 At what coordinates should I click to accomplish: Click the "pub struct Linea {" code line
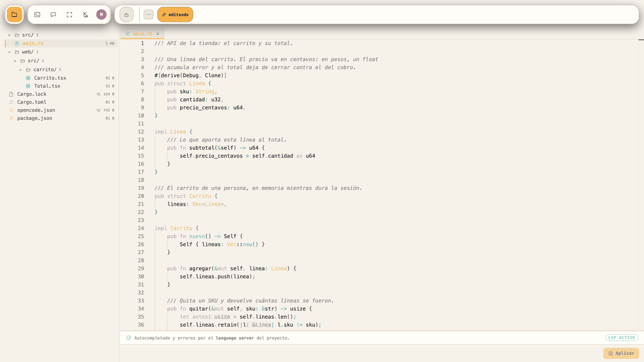pyautogui.click(x=183, y=84)
